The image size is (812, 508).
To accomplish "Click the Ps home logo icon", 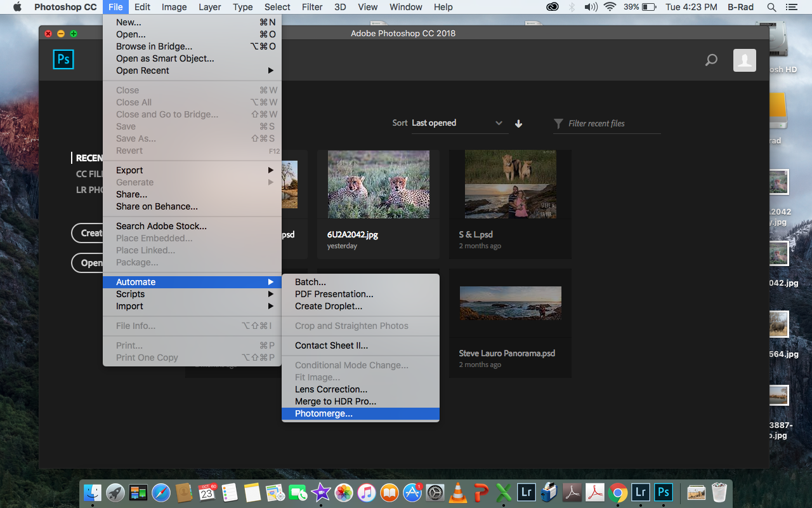I will (63, 60).
